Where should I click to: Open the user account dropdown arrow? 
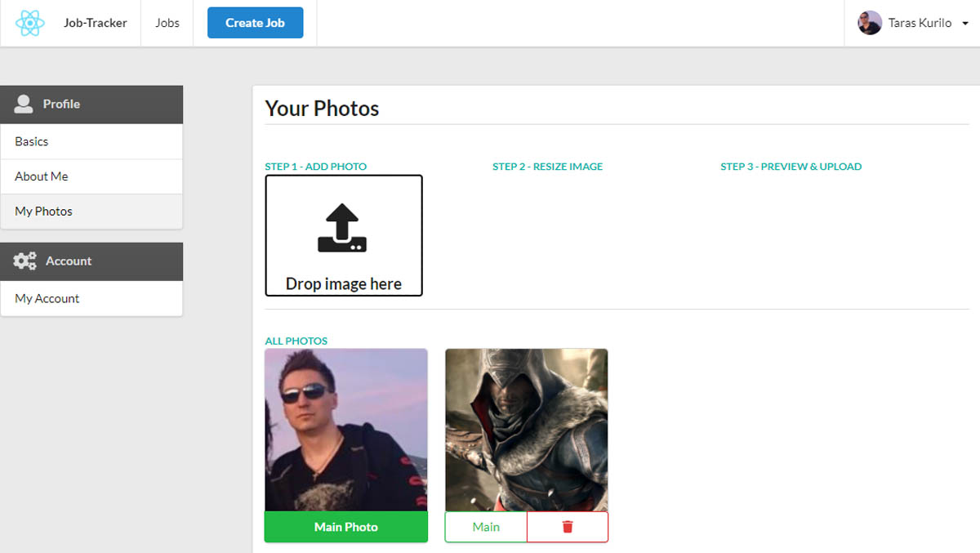coord(967,23)
